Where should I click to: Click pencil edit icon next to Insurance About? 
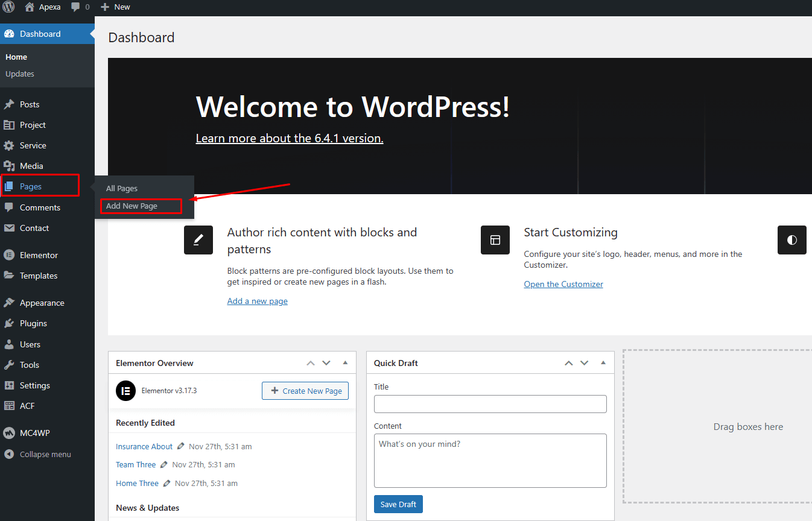coord(180,447)
